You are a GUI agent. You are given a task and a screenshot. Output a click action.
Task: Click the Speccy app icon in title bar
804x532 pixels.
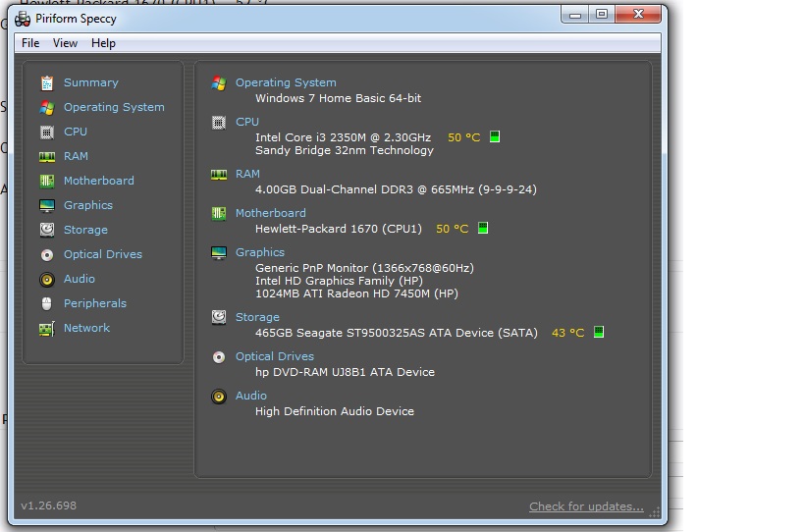point(23,19)
